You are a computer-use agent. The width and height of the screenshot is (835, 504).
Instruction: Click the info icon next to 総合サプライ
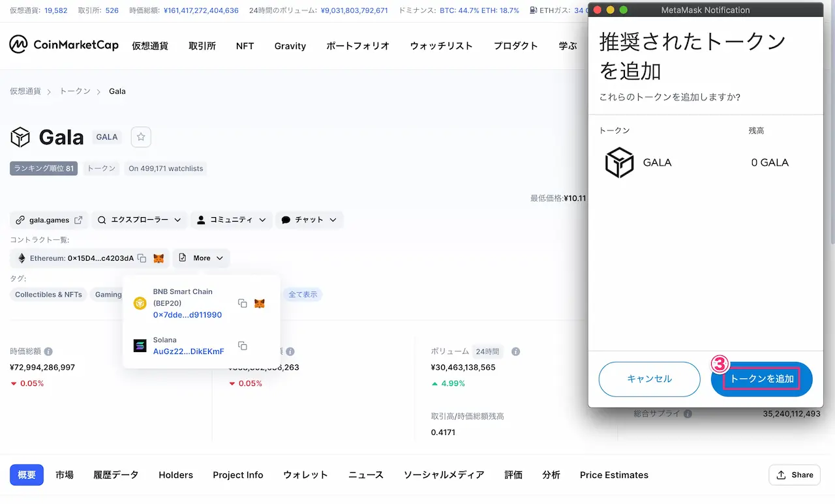point(688,413)
